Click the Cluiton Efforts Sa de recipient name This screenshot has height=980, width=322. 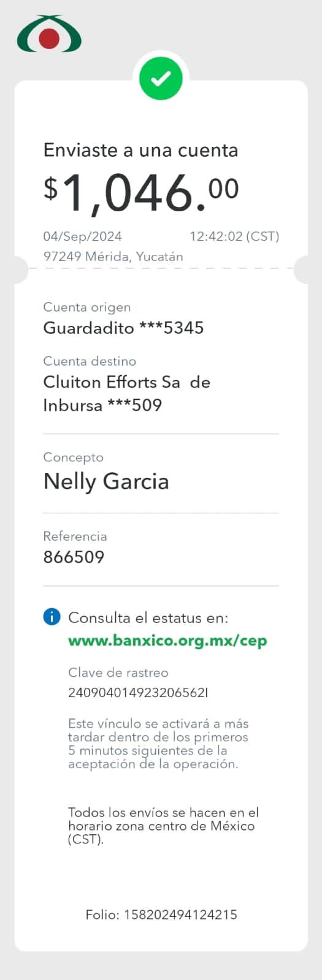pos(126,382)
